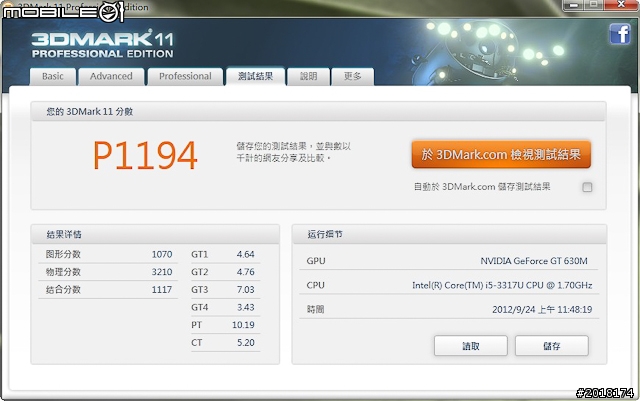Click the 3DMark 11 Professional Edition logo
640x401 pixels.
coord(102,44)
